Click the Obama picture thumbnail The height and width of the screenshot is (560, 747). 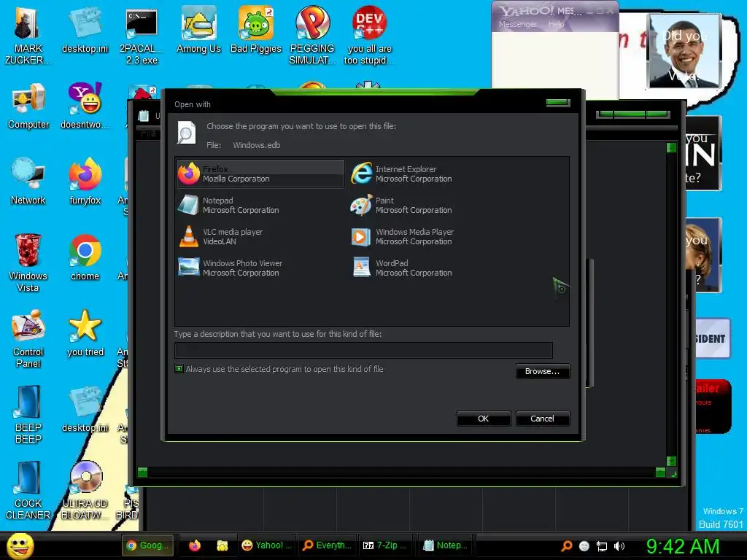684,50
